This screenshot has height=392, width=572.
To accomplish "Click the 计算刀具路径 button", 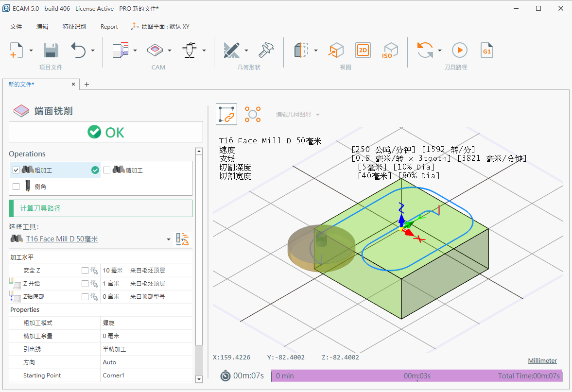I will (x=101, y=208).
